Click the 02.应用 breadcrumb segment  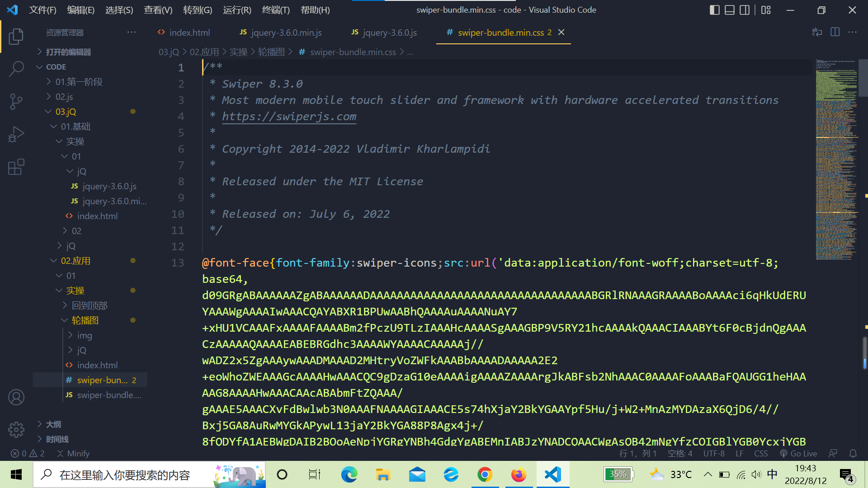[204, 52]
